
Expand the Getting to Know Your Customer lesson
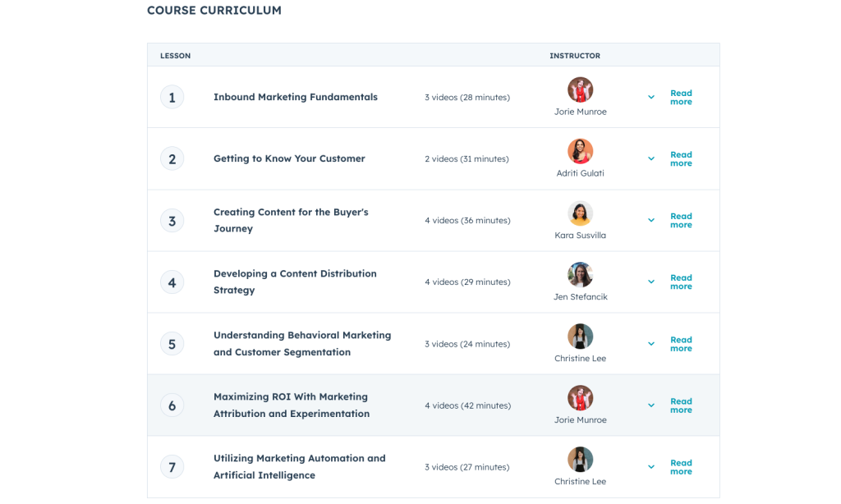click(x=650, y=158)
